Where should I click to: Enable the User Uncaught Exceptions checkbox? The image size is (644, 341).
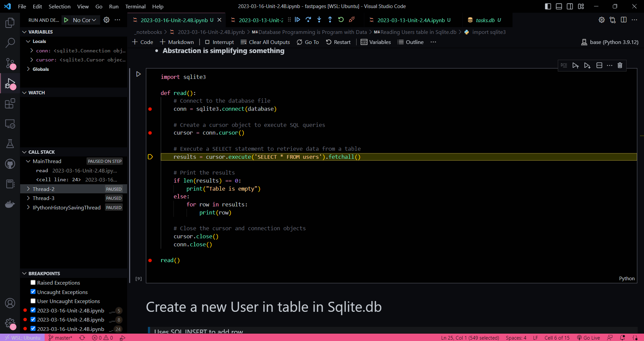pos(33,301)
